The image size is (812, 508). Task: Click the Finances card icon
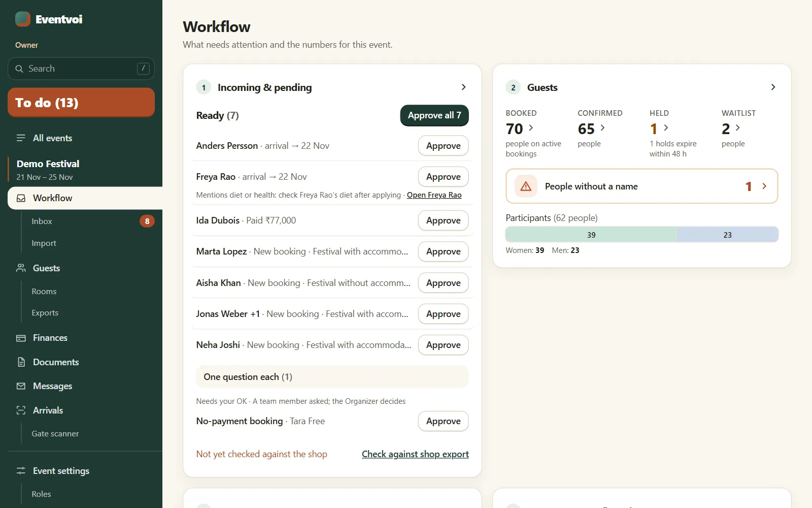point(21,338)
